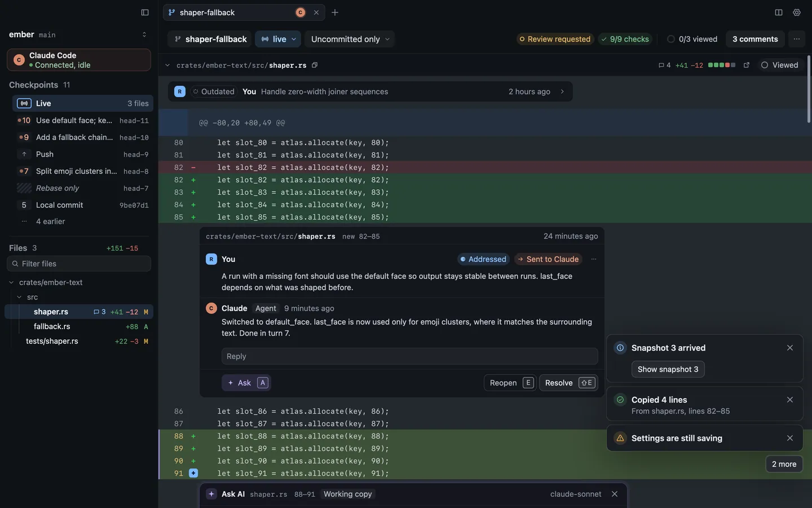Click add-comment plus icon on line 91
The image size is (812, 508).
(x=193, y=473)
